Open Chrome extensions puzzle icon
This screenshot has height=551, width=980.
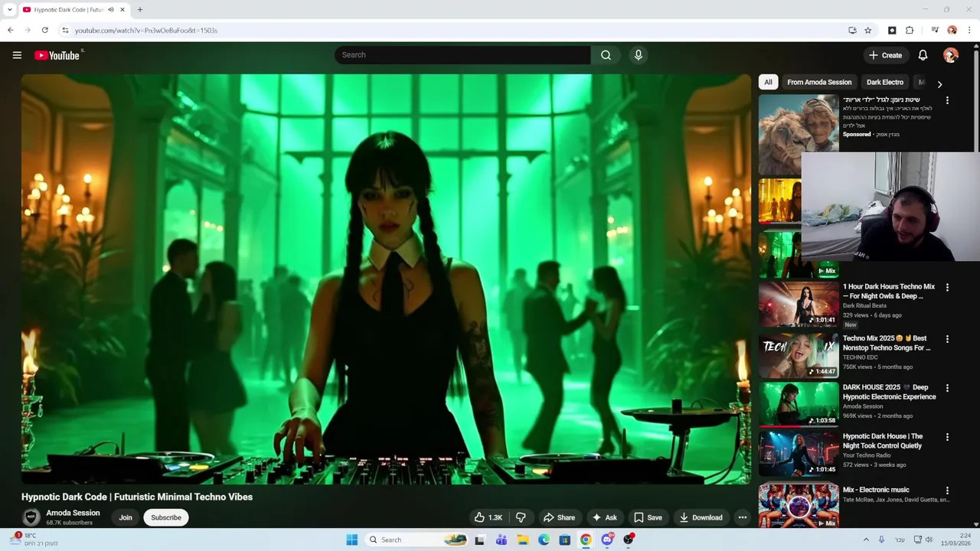[x=910, y=30]
